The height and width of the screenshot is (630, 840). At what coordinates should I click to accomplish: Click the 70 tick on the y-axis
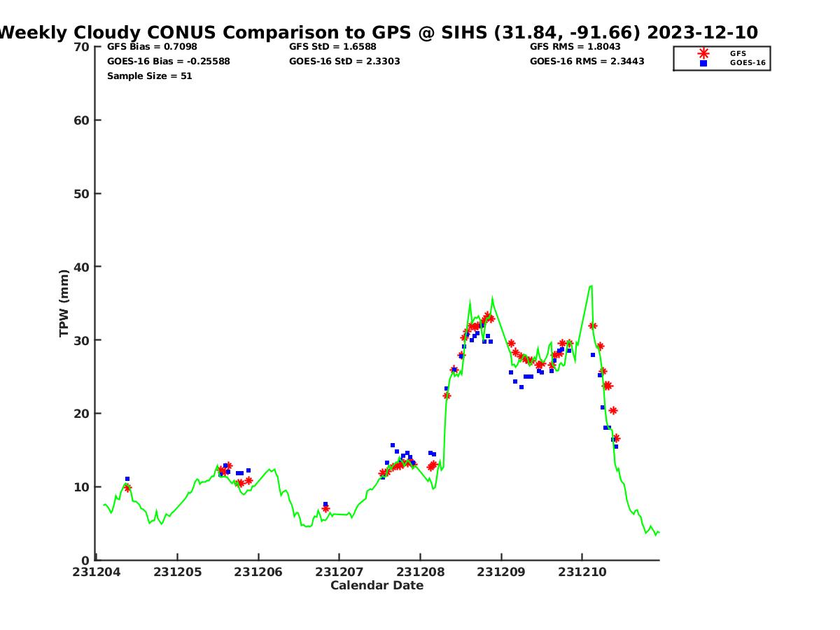[x=83, y=47]
